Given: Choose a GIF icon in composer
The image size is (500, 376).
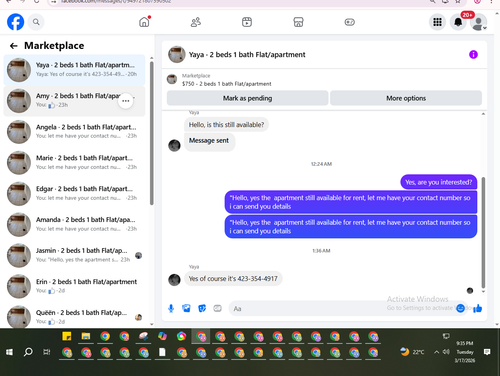Looking at the screenshot, I should (x=217, y=308).
